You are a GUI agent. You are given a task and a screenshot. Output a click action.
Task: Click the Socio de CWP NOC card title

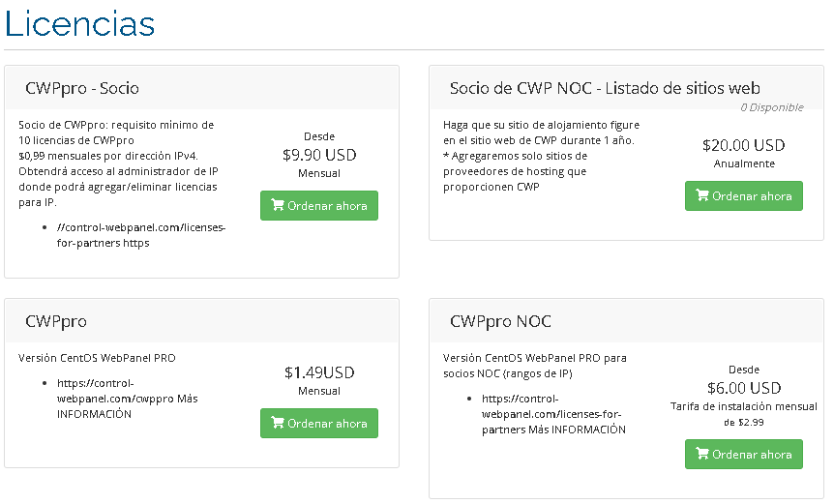tap(605, 88)
